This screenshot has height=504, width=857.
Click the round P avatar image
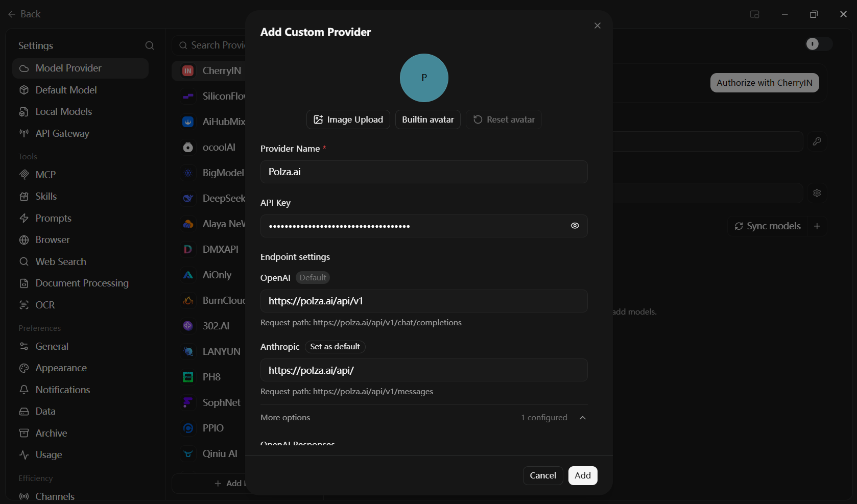point(424,78)
